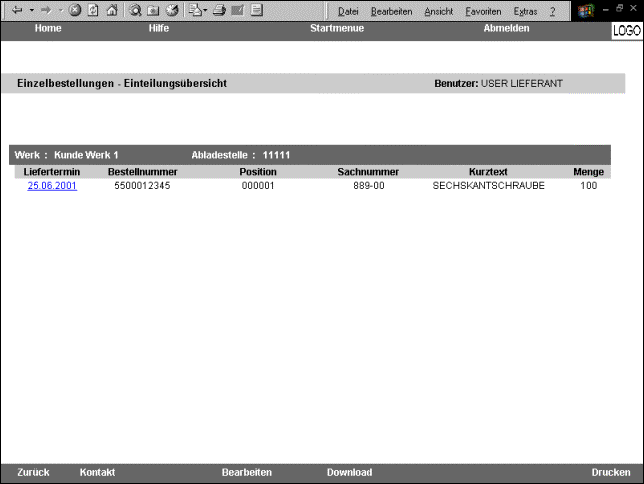Click the browser Back arrow icon

point(17,10)
